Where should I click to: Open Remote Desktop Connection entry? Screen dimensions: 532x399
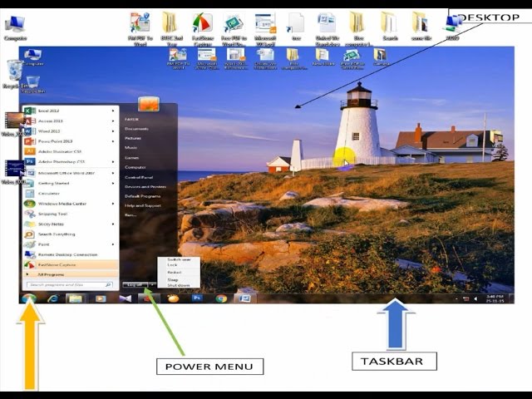coord(70,254)
